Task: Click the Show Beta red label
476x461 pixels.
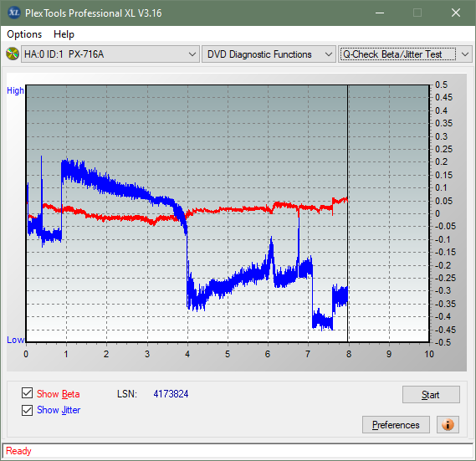Action: (59, 394)
